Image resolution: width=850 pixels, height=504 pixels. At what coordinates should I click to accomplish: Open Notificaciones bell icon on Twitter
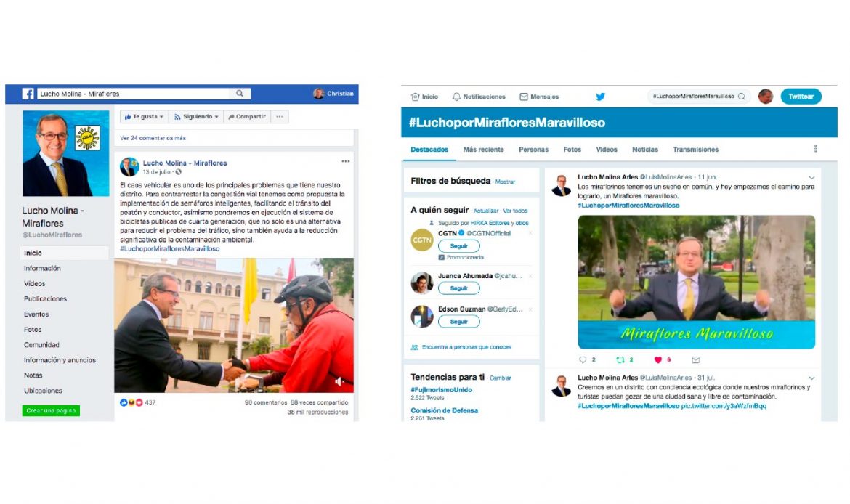pos(456,97)
